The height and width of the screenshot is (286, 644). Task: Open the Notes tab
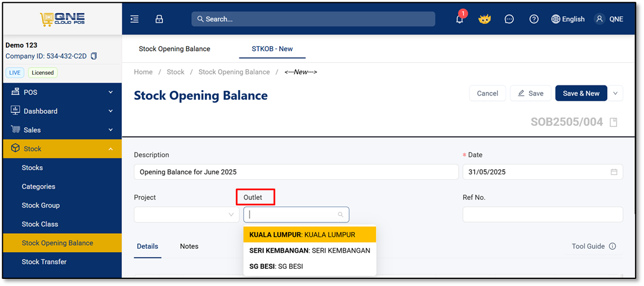(x=189, y=246)
